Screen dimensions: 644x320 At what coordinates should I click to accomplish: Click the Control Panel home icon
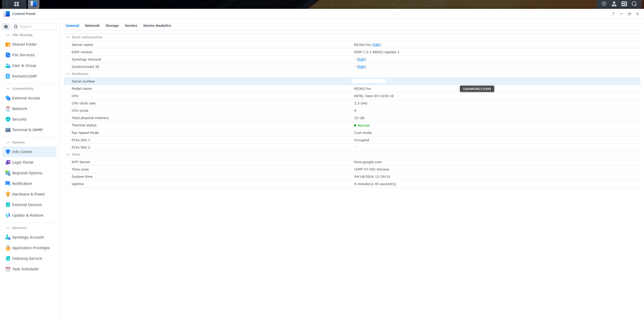[x=6, y=27]
